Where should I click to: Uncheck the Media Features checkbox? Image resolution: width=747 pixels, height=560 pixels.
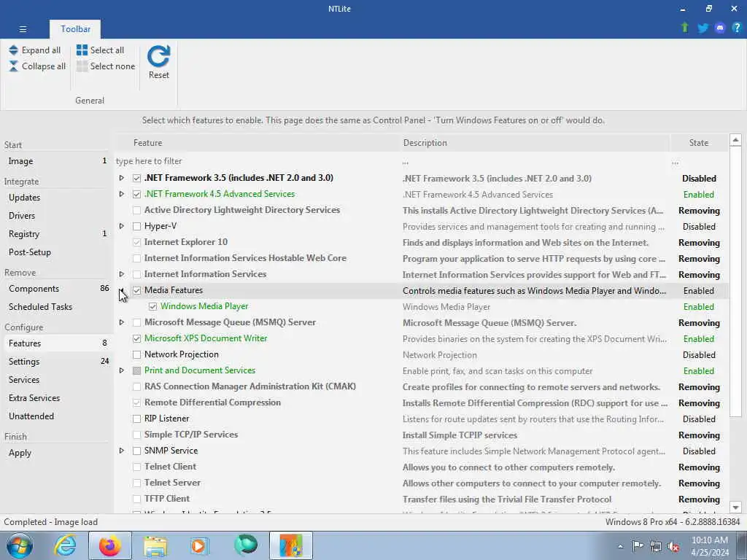coord(136,290)
